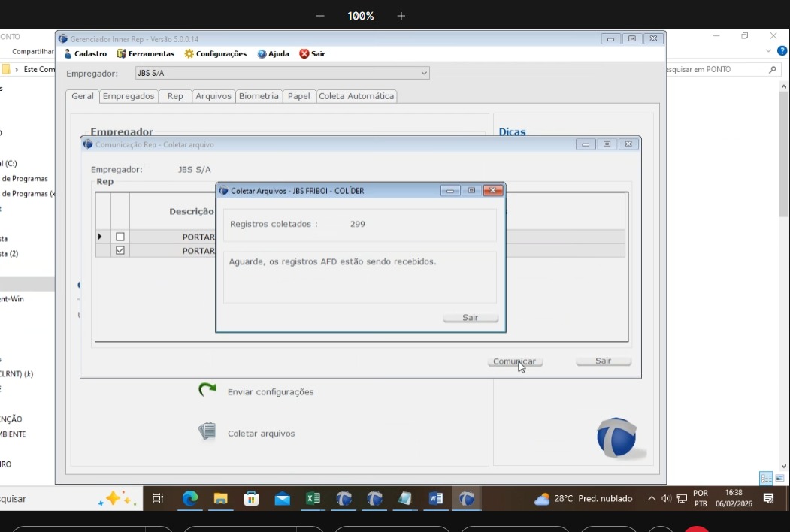Image resolution: width=790 pixels, height=532 pixels.
Task: Open the notification center icon
Action: [x=768, y=498]
